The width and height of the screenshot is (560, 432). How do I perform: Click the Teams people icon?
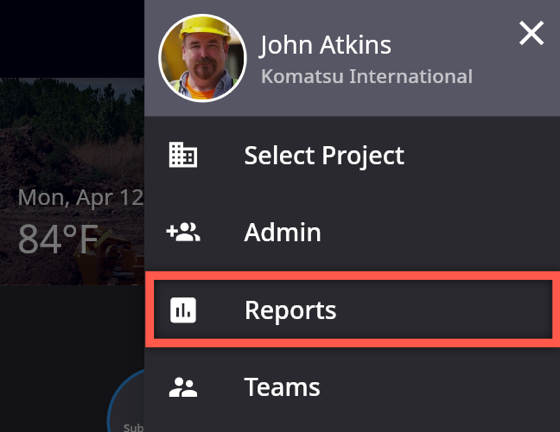click(183, 387)
